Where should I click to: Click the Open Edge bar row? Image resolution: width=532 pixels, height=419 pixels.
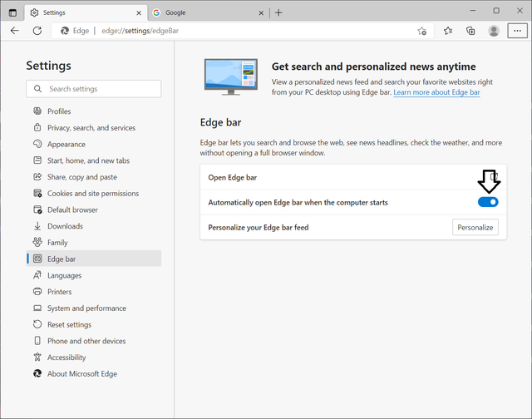coord(353,177)
